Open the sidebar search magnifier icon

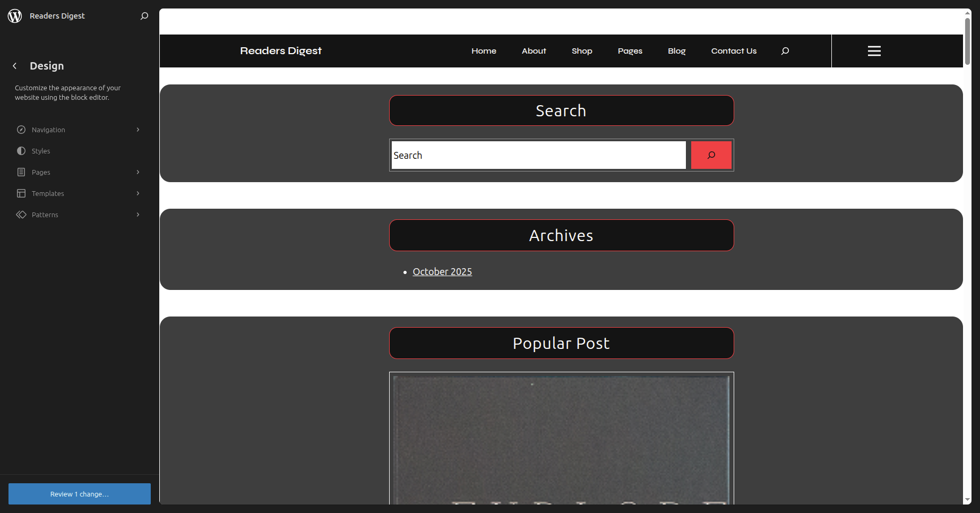[144, 16]
